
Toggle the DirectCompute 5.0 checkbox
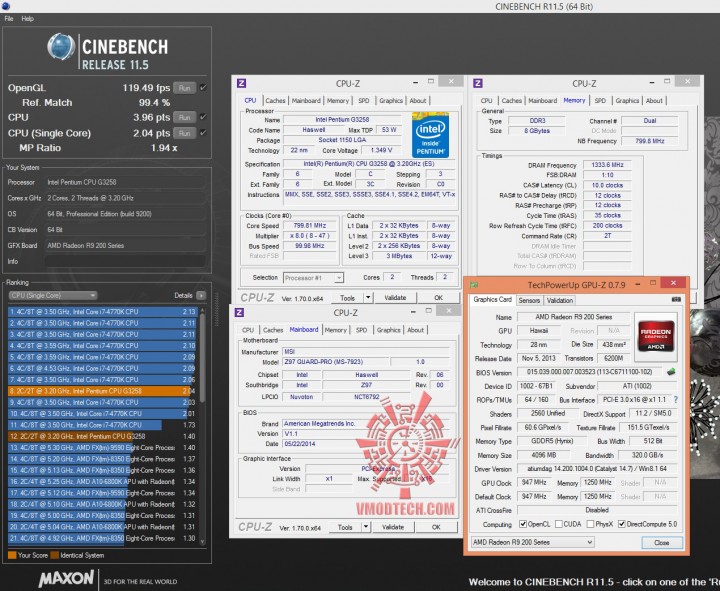[x=622, y=524]
